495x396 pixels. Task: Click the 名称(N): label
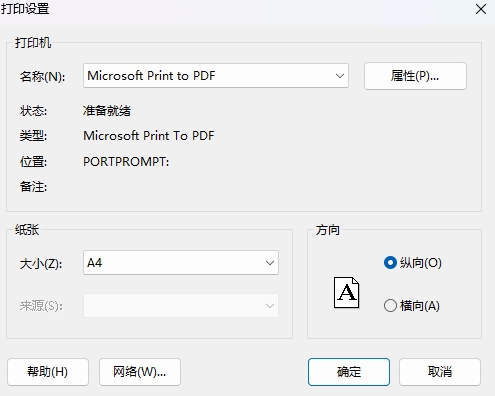tap(42, 77)
